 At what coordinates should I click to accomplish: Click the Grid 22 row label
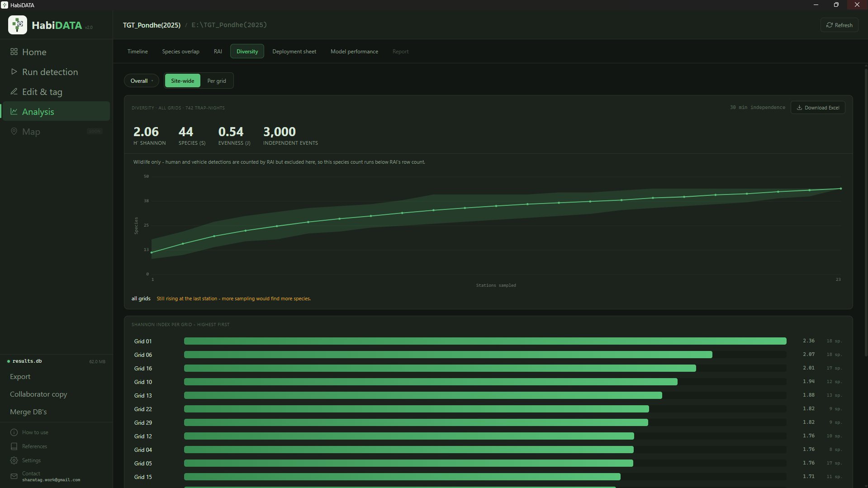(x=143, y=409)
